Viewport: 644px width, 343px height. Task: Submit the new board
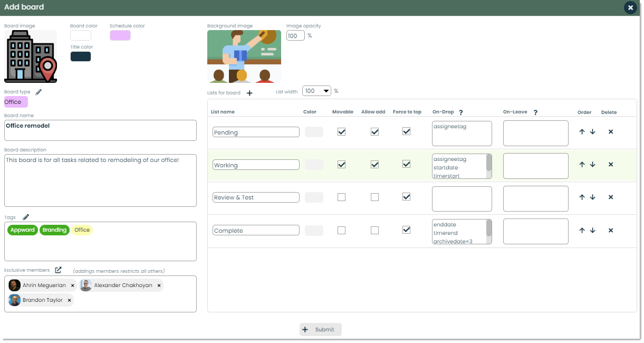coord(320,329)
